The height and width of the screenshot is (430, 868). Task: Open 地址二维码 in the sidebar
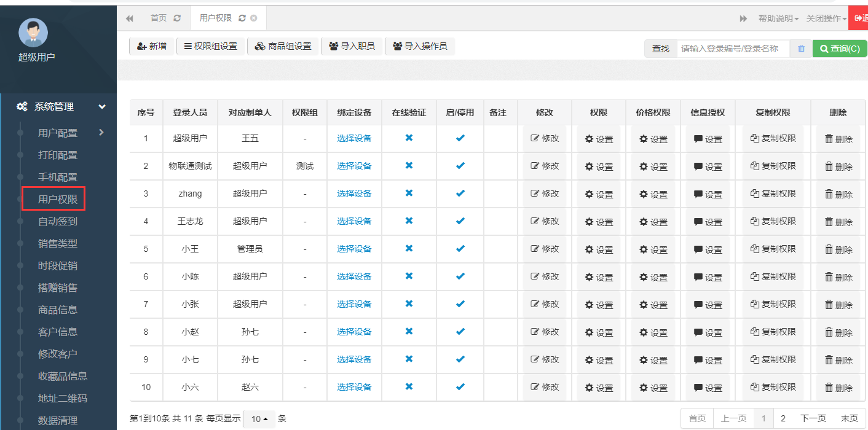63,398
